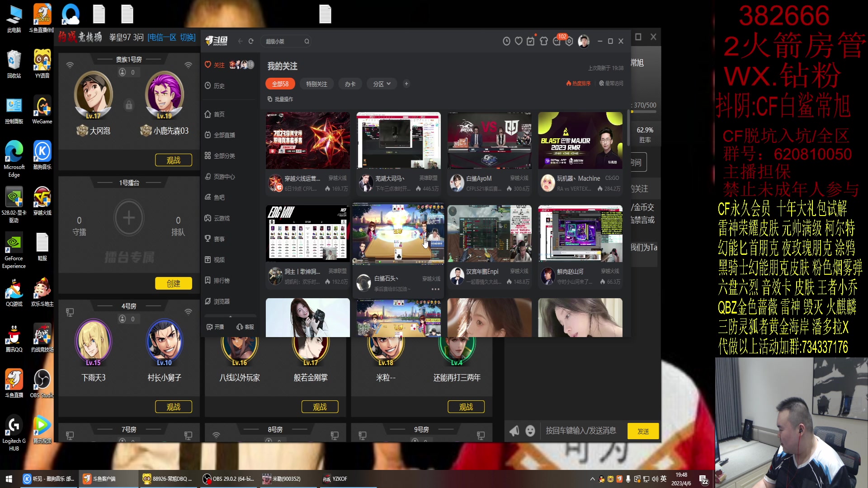This screenshot has width=868, height=488.
Task: Click 创建 in 1号擂台
Action: coord(173,283)
